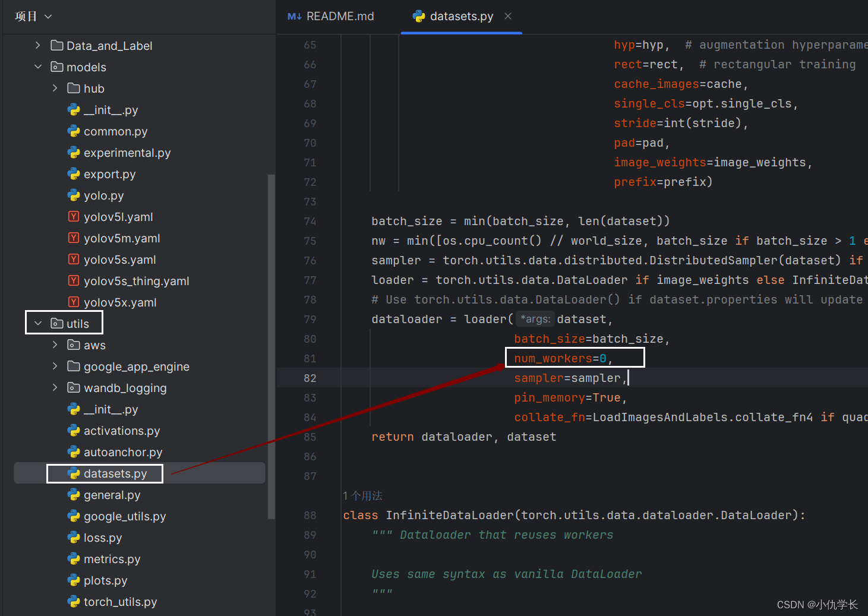Image resolution: width=868 pixels, height=616 pixels.
Task: Click 'stride=int(stride),' line
Action: click(681, 124)
